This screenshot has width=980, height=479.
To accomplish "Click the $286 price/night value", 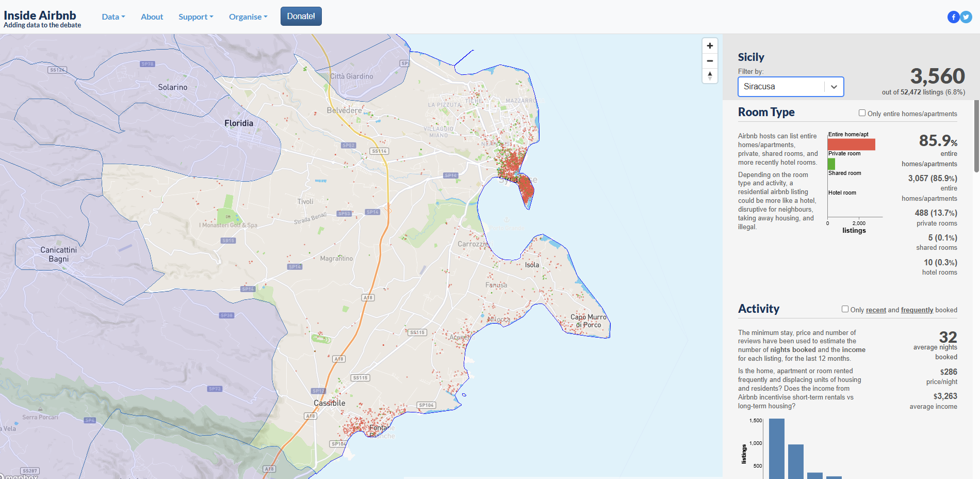I will coord(949,372).
